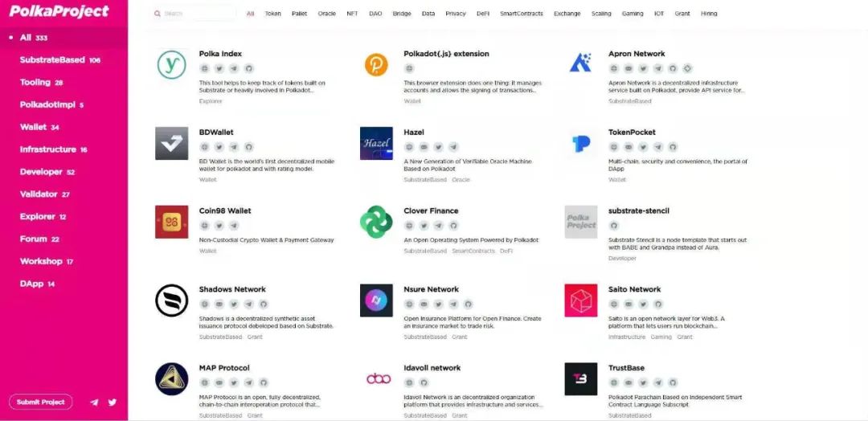Switch to the NFT filter tab
868x421 pixels.
(x=352, y=14)
